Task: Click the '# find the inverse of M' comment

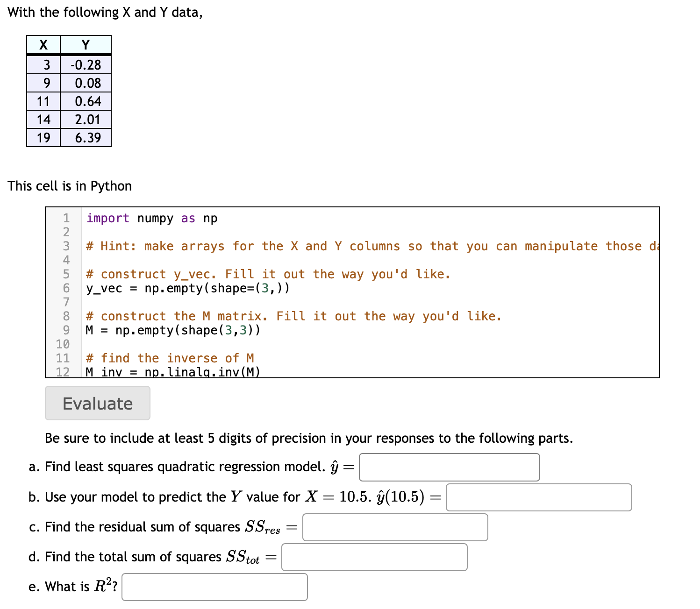Action: tap(170, 358)
